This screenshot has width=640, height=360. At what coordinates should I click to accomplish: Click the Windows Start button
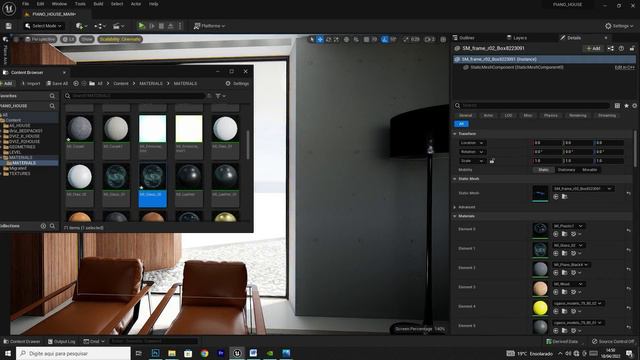coord(7,353)
